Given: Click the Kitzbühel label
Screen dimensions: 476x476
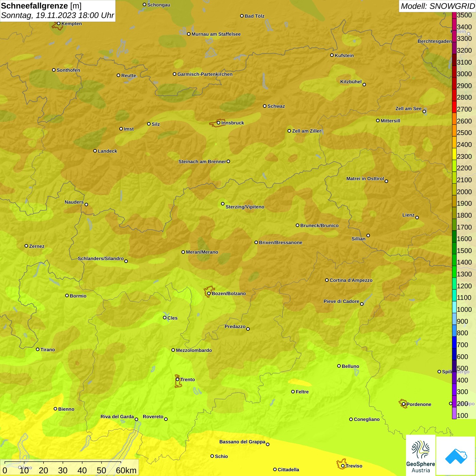Looking at the screenshot, I should pyautogui.click(x=351, y=82).
